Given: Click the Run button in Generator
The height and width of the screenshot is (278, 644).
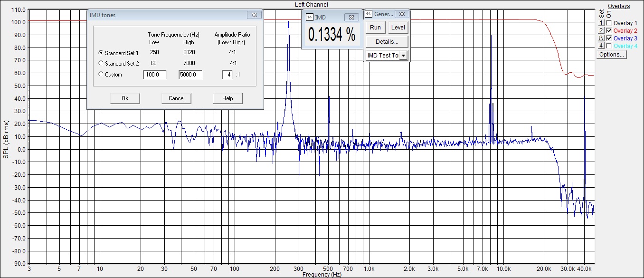Looking at the screenshot, I should point(375,28).
